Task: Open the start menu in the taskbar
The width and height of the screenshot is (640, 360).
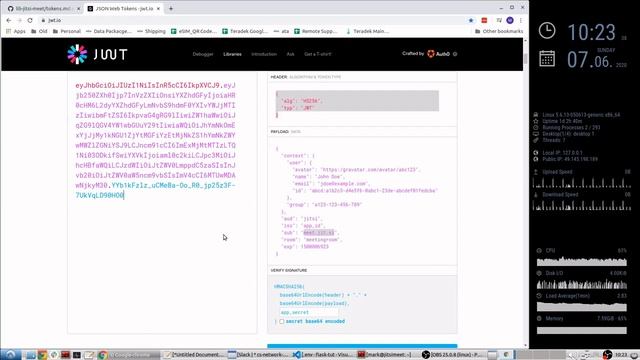Action: (x=10, y=354)
